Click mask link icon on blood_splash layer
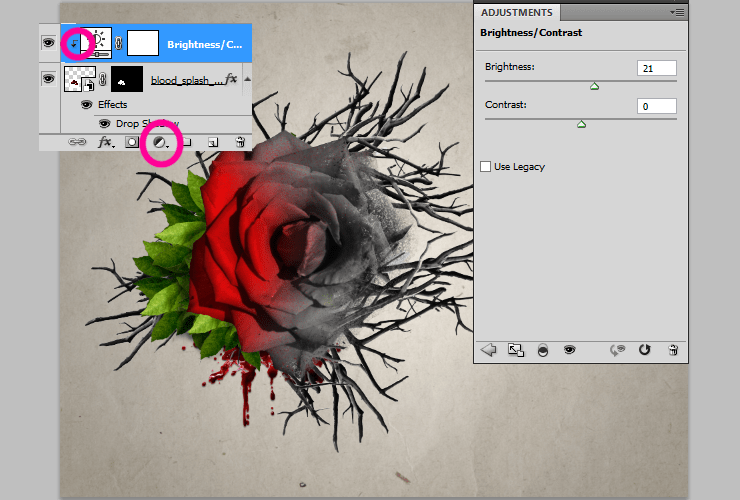The image size is (740, 500). (x=103, y=79)
